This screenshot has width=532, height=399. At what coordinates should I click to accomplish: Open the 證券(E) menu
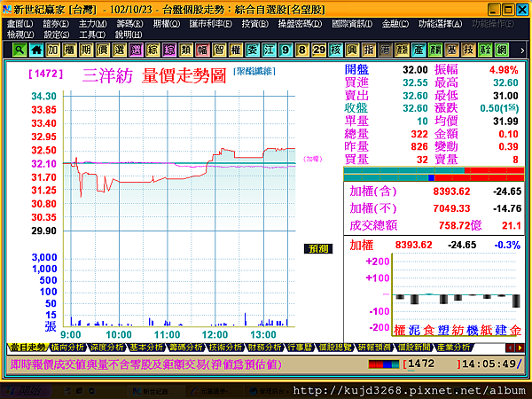pyautogui.click(x=56, y=24)
